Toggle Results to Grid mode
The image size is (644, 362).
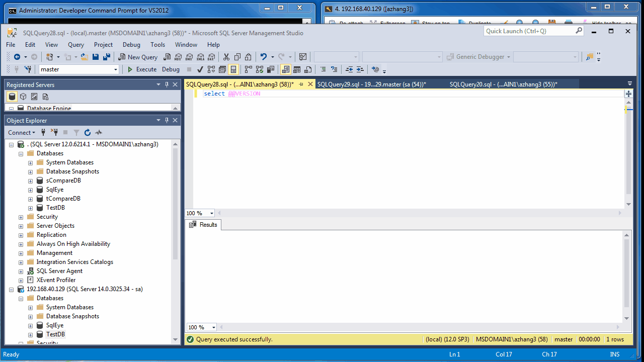297,69
